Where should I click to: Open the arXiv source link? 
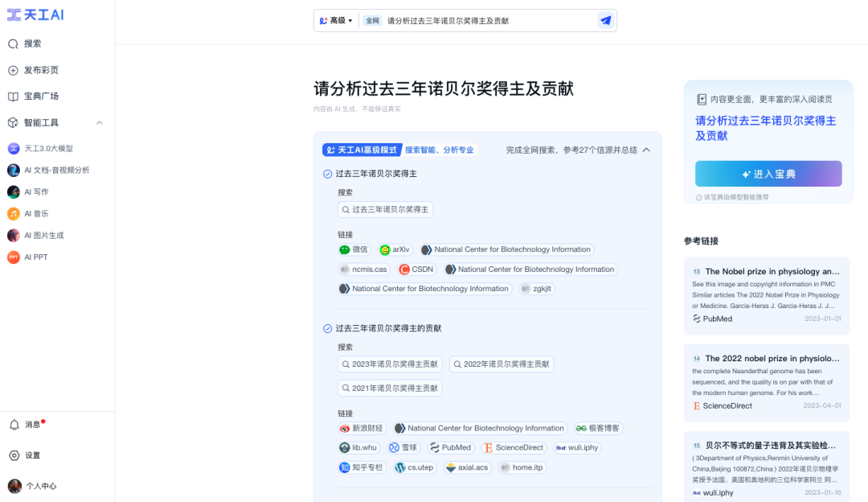pos(395,249)
